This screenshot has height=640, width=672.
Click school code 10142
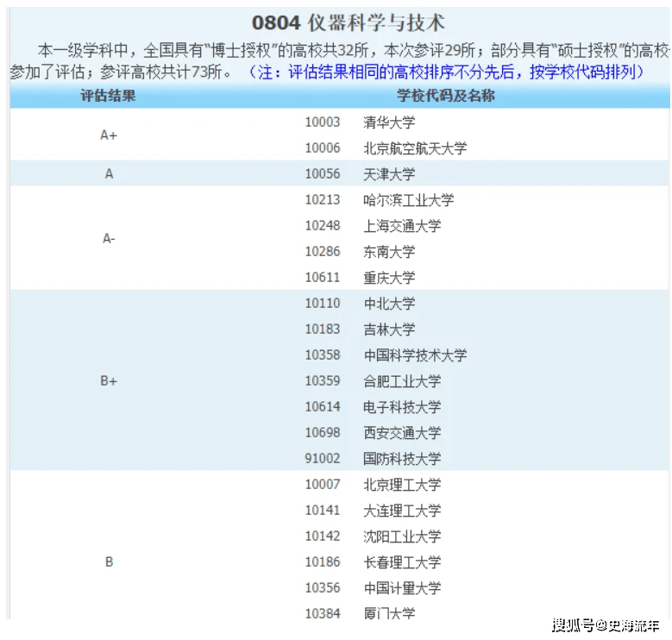323,536
